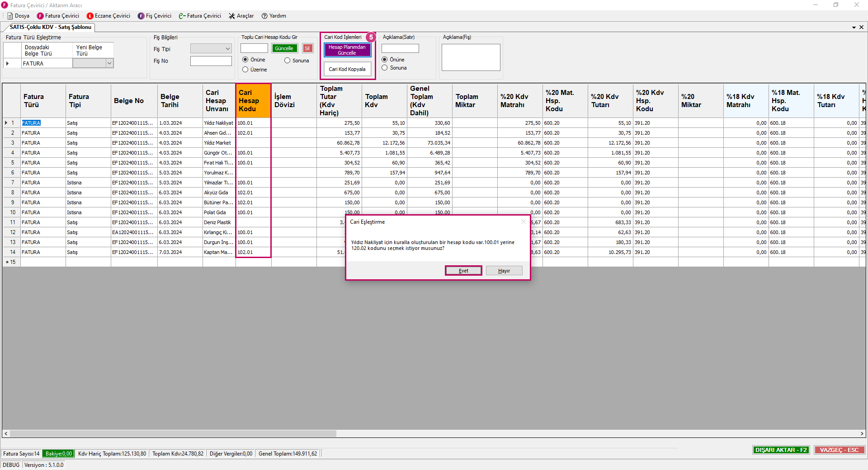Click the 'Polat Gıda' cell
Viewport: 868px width, 470px height.
219,212
